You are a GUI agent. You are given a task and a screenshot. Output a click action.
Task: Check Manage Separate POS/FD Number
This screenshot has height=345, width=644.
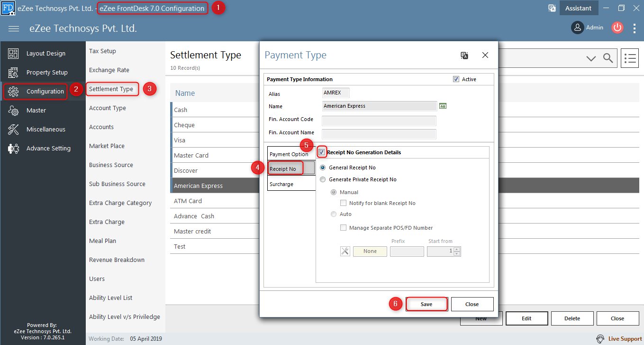click(344, 228)
